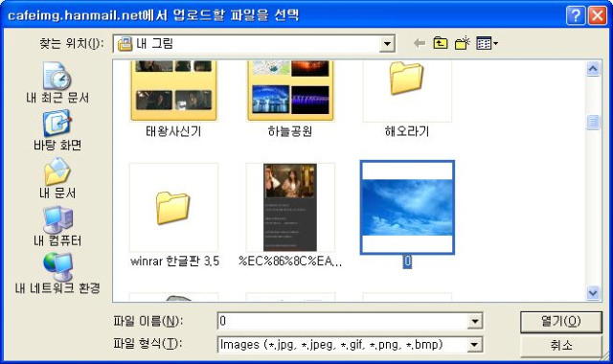Open 내 네트워크 환경 in the places bar
This screenshot has height=364, width=613.
point(57,274)
